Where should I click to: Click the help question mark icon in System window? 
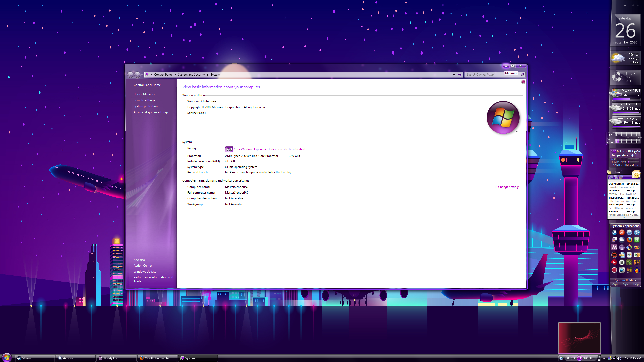pyautogui.click(x=523, y=82)
